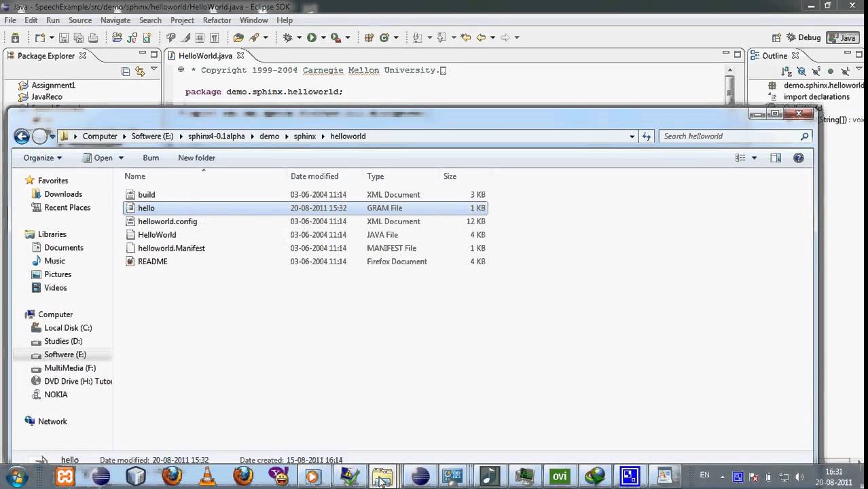Open the Source menu in Eclipse

(x=79, y=20)
